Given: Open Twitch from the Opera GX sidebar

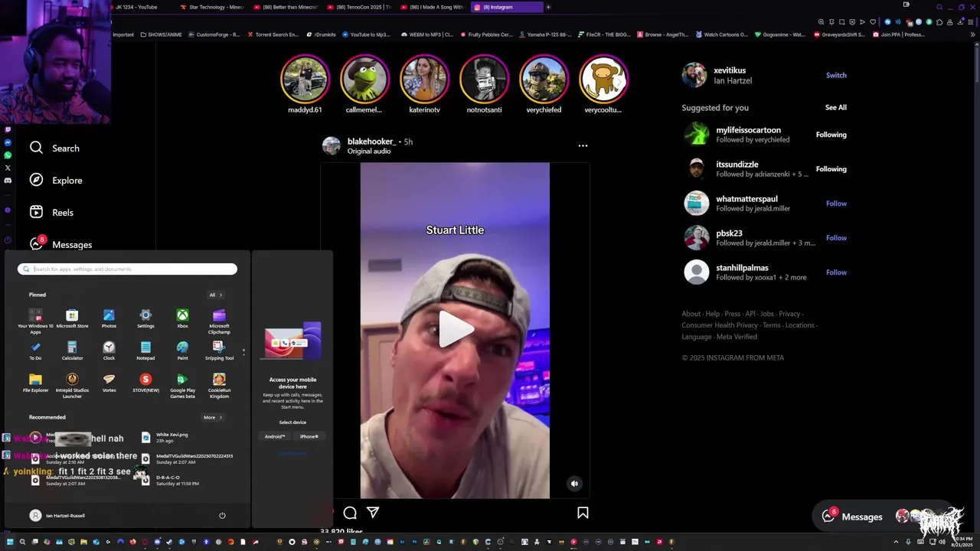Looking at the screenshot, I should pyautogui.click(x=8, y=130).
